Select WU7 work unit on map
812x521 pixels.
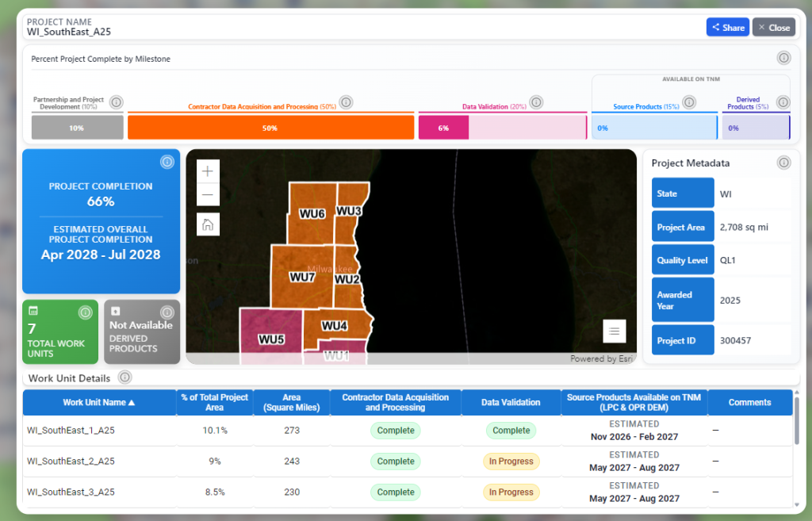click(x=302, y=277)
